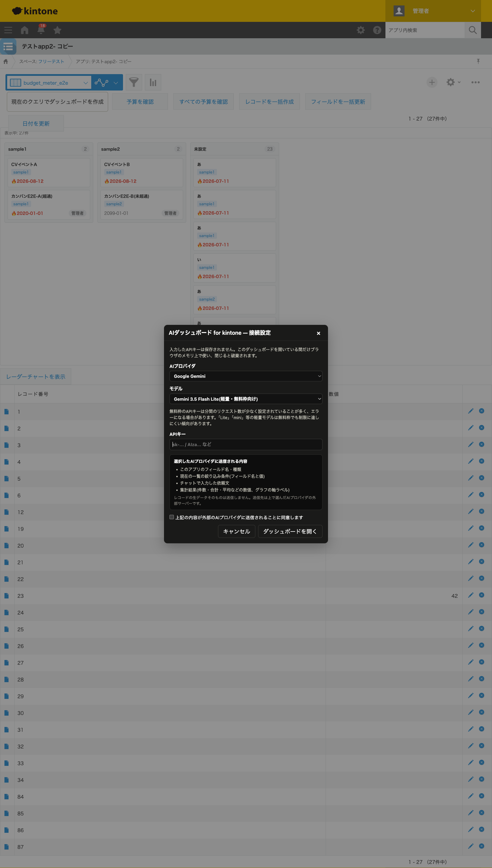Open the header settings gear

click(x=361, y=30)
